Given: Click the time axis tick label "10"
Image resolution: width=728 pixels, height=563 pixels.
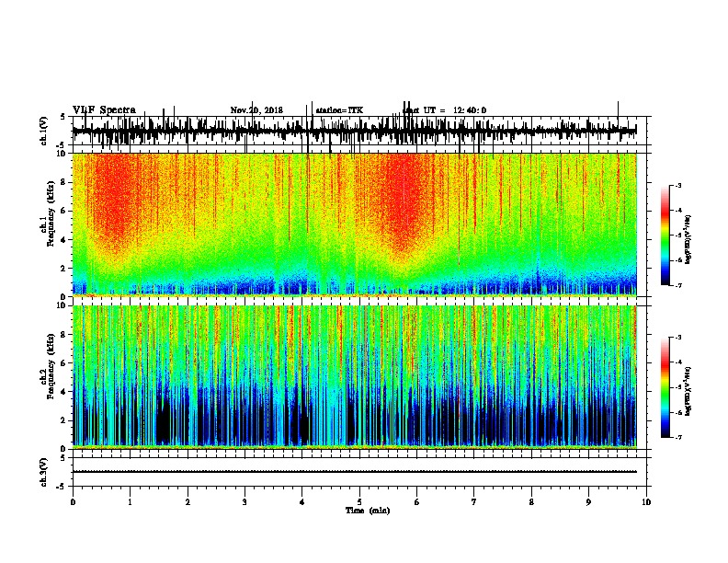Looking at the screenshot, I should pyautogui.click(x=646, y=501).
